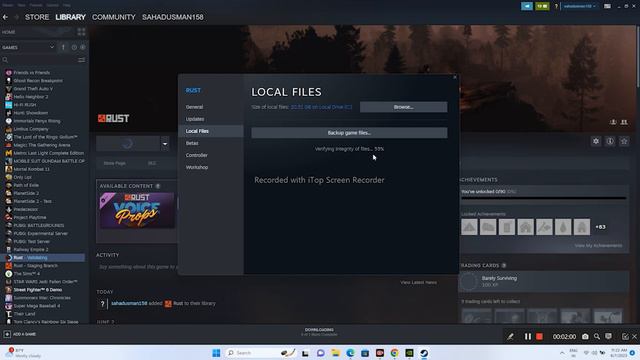Switch to the LIBRARY section

point(70,17)
